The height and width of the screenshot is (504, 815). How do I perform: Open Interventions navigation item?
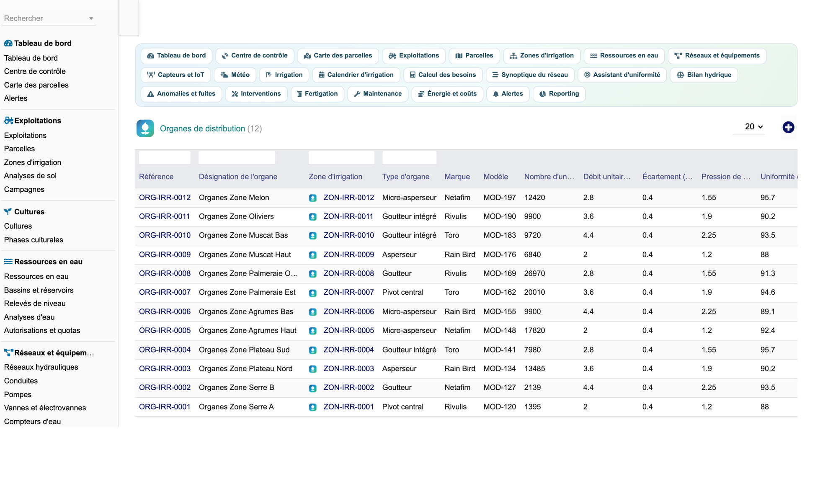(256, 94)
